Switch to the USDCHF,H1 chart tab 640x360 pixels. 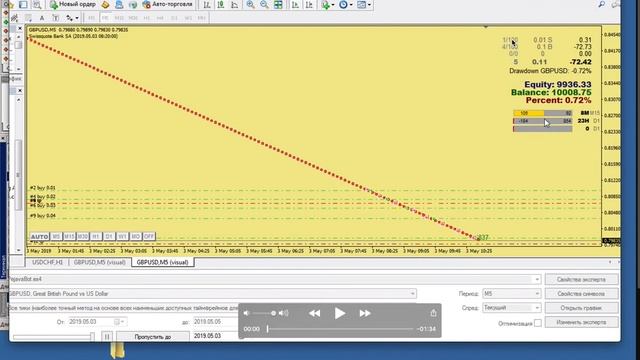(47, 262)
